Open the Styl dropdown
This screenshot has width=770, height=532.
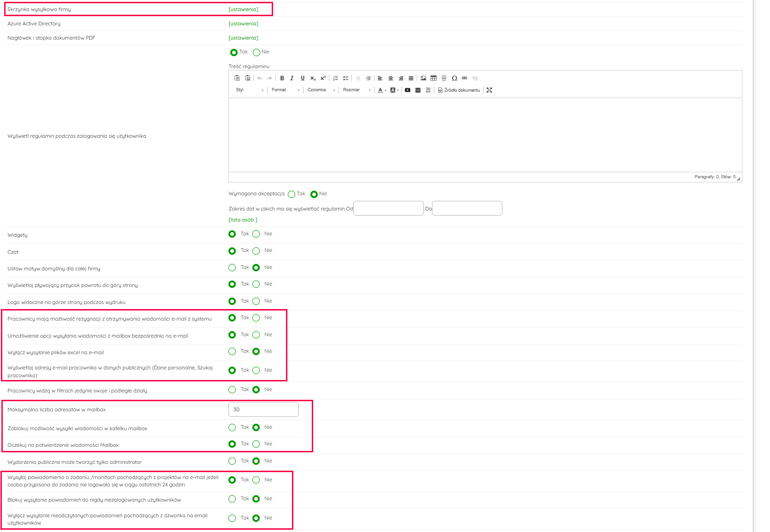pos(250,90)
